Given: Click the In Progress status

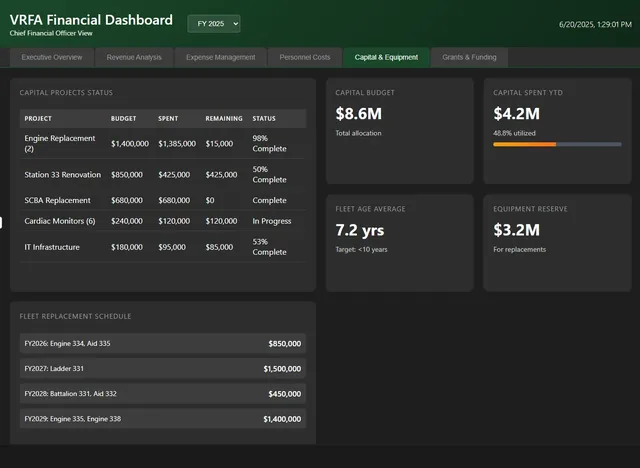Looking at the screenshot, I should [x=272, y=221].
